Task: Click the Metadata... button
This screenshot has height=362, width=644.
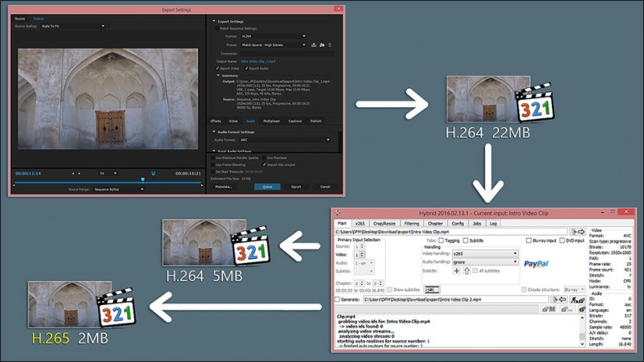Action: [x=224, y=186]
